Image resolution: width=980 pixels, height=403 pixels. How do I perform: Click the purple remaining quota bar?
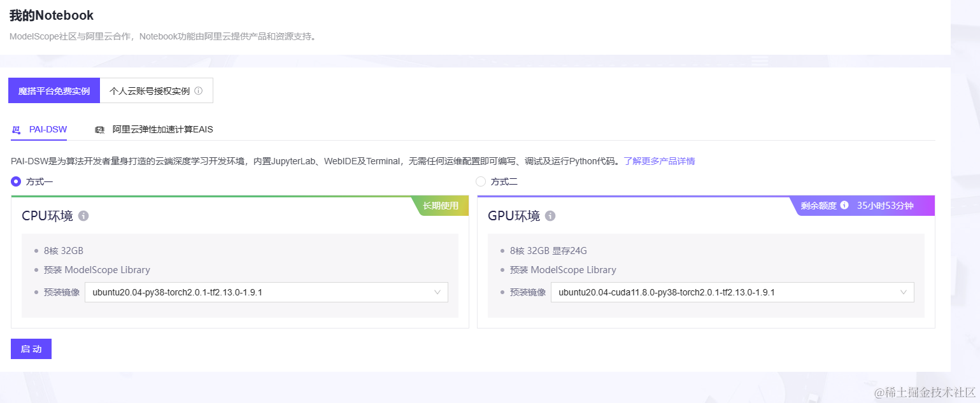[x=860, y=205]
